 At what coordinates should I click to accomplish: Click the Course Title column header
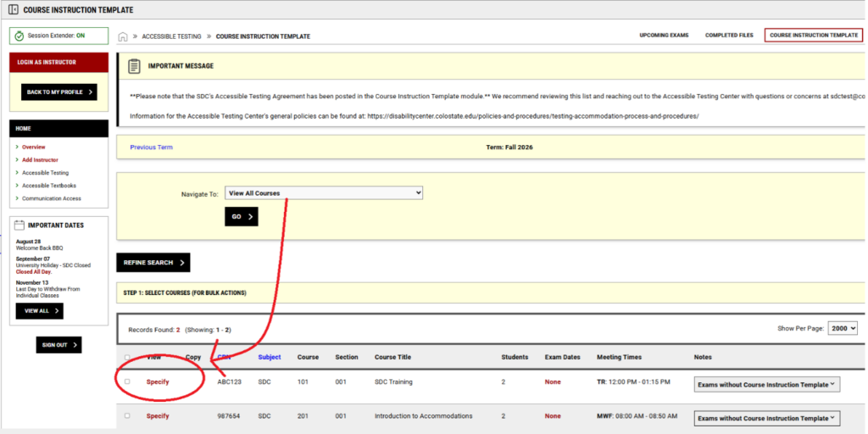tap(393, 357)
